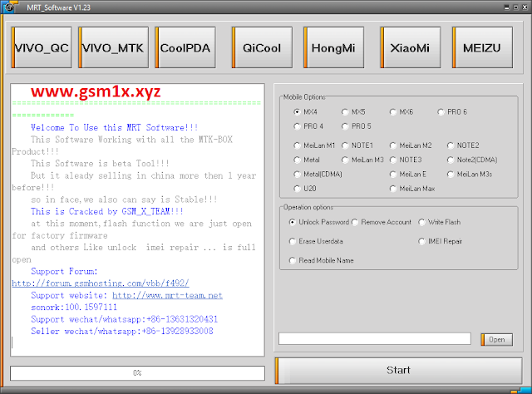Click the Open file button
Image resolution: width=532 pixels, height=394 pixels.
(x=497, y=339)
